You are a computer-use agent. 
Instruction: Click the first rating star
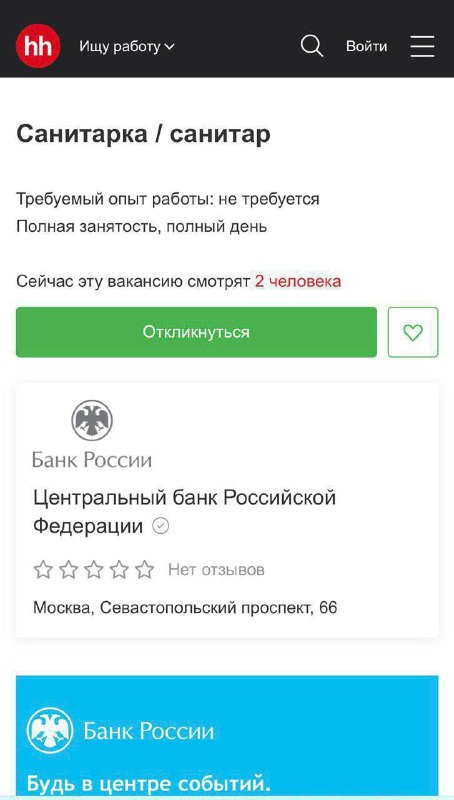[x=43, y=569]
